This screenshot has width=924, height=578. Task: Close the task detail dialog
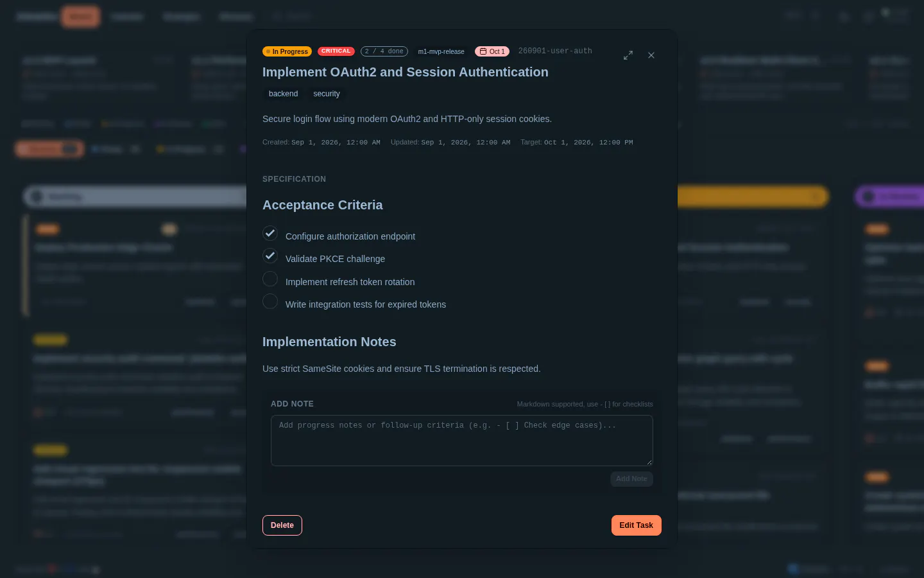pyautogui.click(x=651, y=55)
